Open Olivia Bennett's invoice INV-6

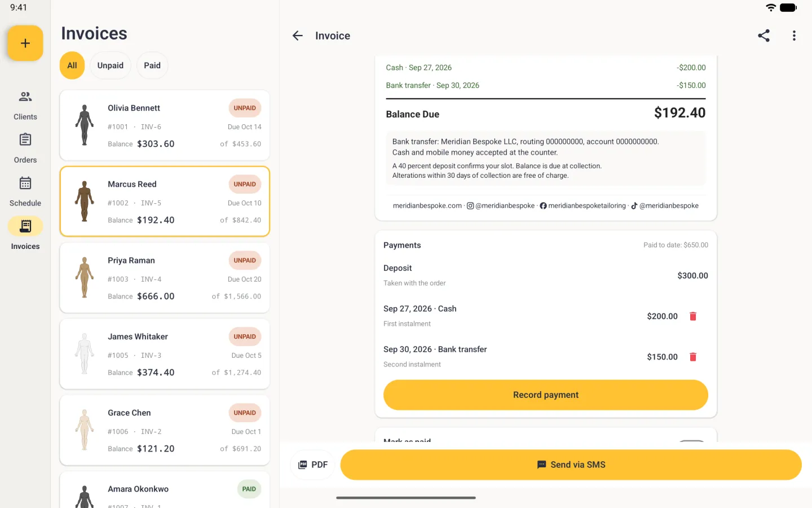point(165,125)
